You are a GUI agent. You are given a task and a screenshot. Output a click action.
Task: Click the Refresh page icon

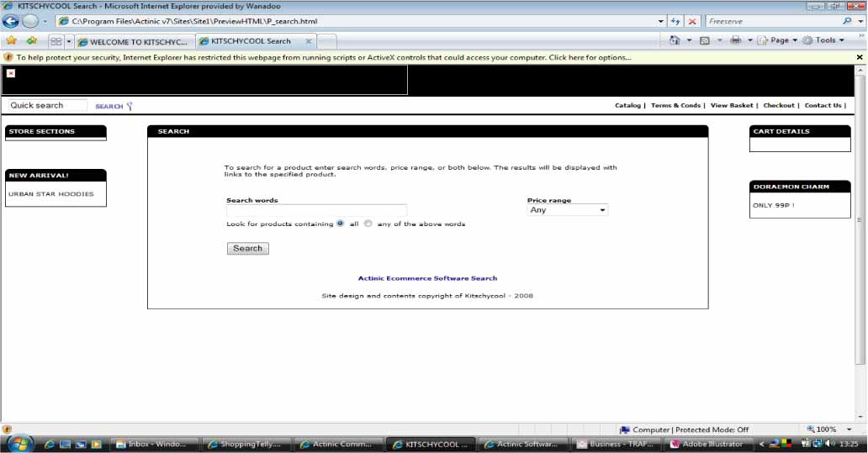pyautogui.click(x=675, y=21)
